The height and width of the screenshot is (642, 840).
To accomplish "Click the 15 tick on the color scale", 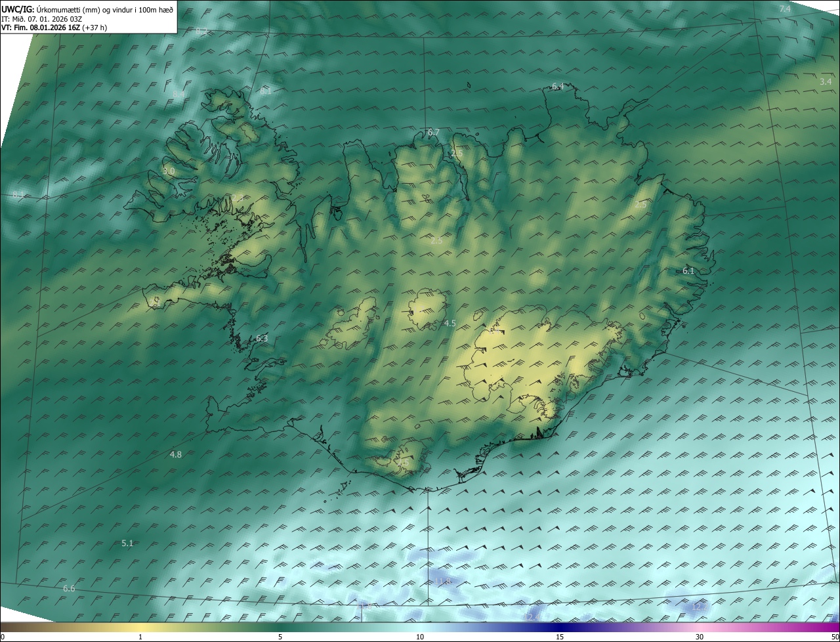I will 560,637.
